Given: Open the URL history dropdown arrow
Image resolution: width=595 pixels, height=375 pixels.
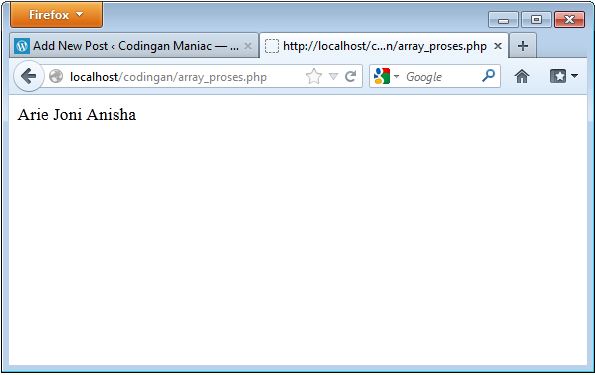Looking at the screenshot, I should tap(333, 76).
